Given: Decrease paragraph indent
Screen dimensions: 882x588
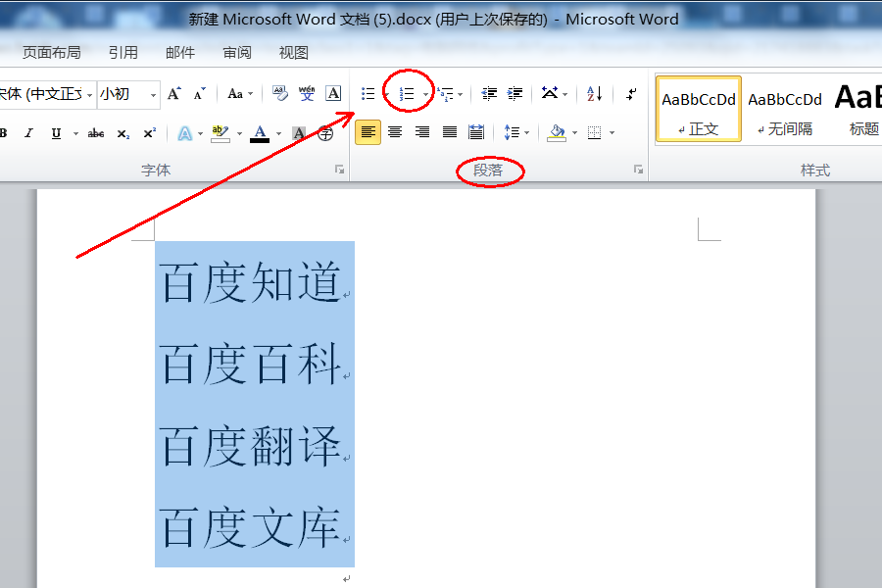Looking at the screenshot, I should 489,93.
